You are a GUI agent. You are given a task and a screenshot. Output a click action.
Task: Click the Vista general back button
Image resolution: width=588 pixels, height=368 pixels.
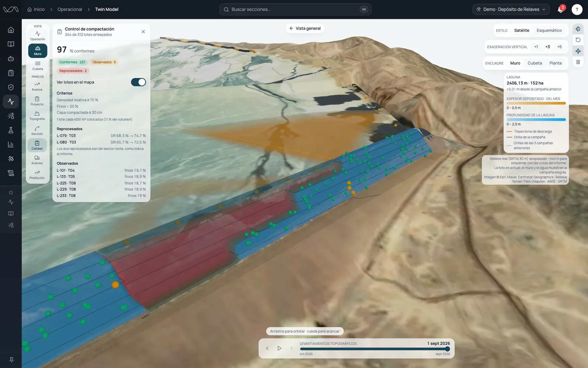pyautogui.click(x=305, y=28)
